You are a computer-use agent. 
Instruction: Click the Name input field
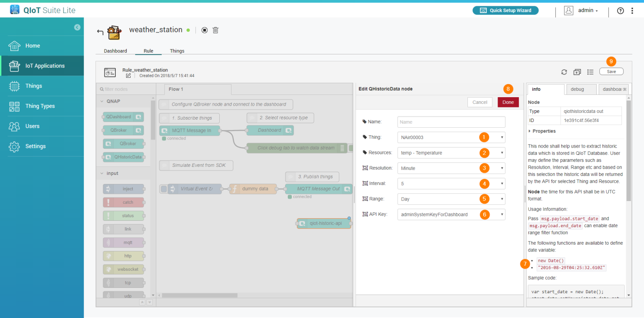[x=451, y=122]
